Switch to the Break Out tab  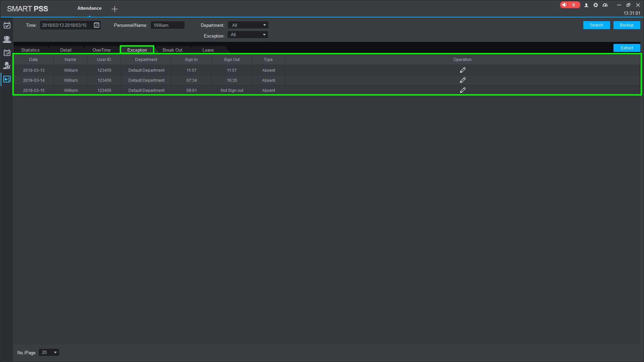[172, 50]
